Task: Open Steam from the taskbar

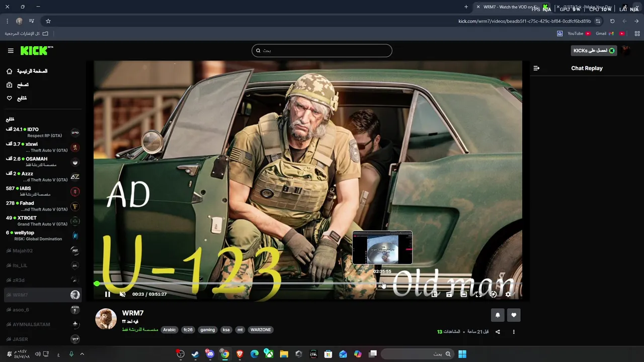Action: 195,354
